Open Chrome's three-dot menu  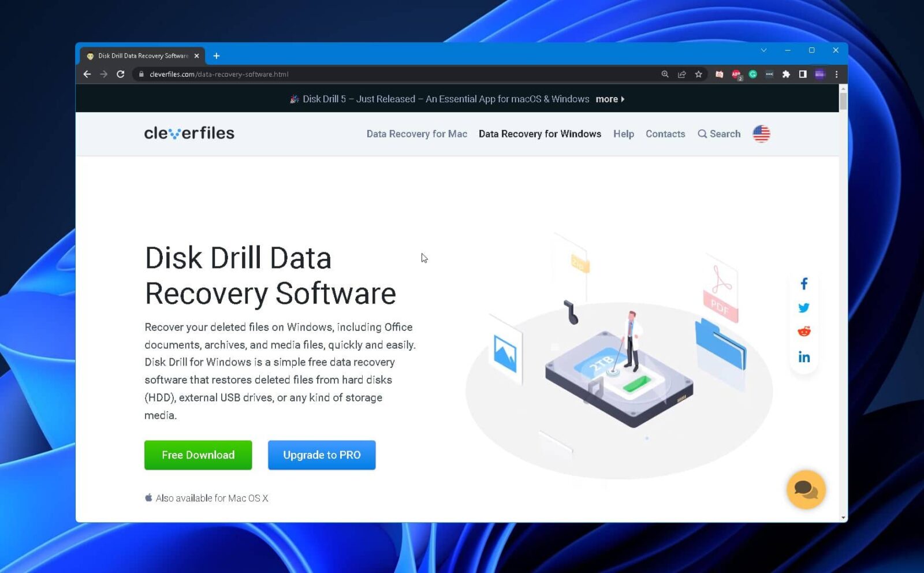(836, 74)
